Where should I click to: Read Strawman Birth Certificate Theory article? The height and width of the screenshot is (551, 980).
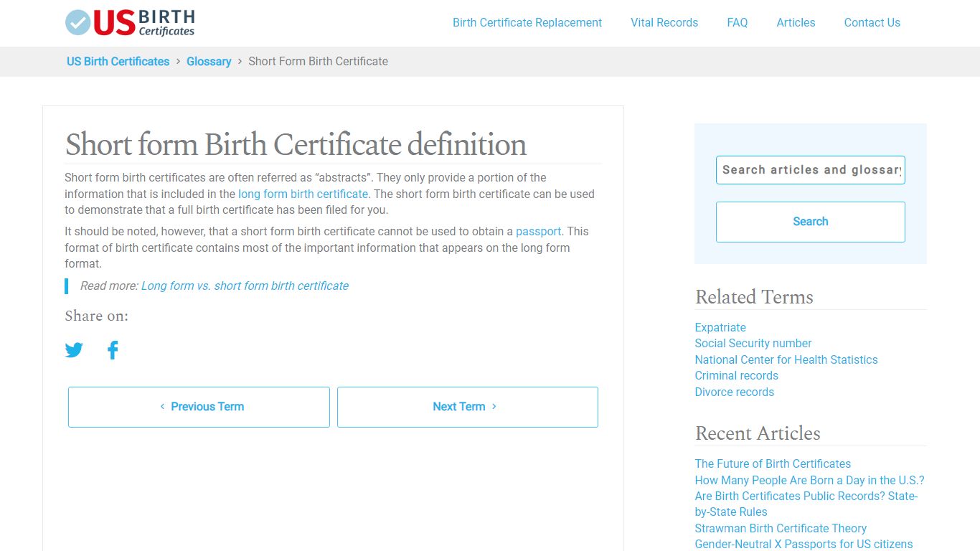pos(781,528)
